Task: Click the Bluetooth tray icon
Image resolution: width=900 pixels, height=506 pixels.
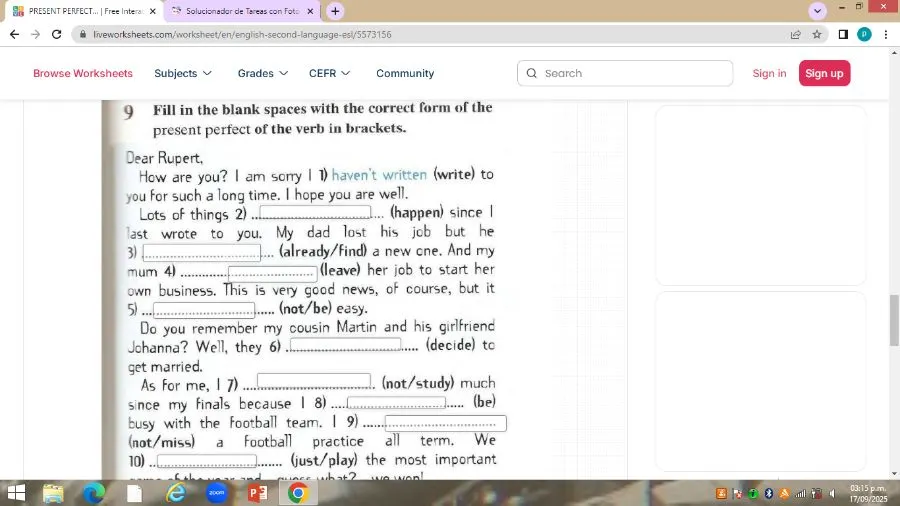Action: pyautogui.click(x=769, y=493)
